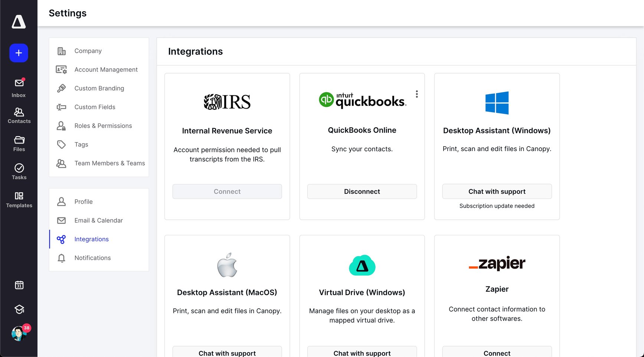The height and width of the screenshot is (357, 644).
Task: Click the calendar icon in the sidebar
Action: (18, 285)
